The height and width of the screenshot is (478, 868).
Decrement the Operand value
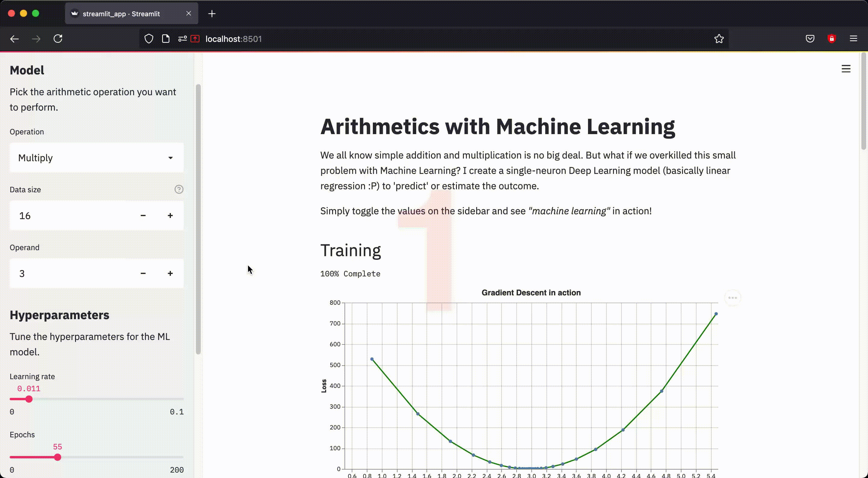coord(143,274)
